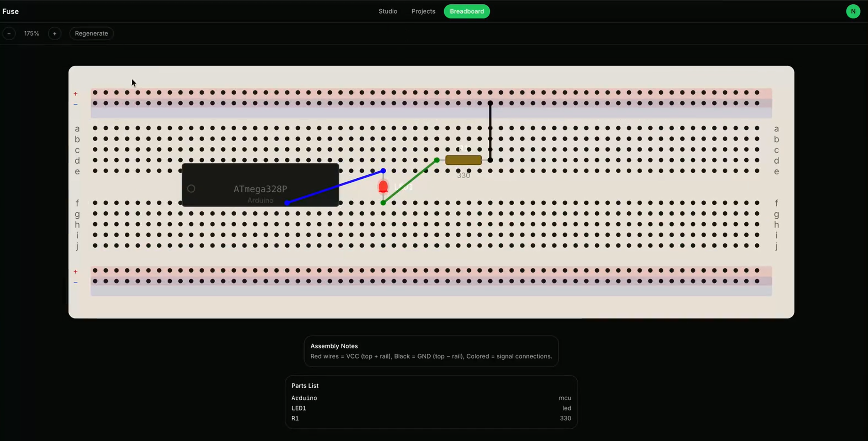The height and width of the screenshot is (441, 868).
Task: Select the Breadboard tab
Action: (x=467, y=11)
